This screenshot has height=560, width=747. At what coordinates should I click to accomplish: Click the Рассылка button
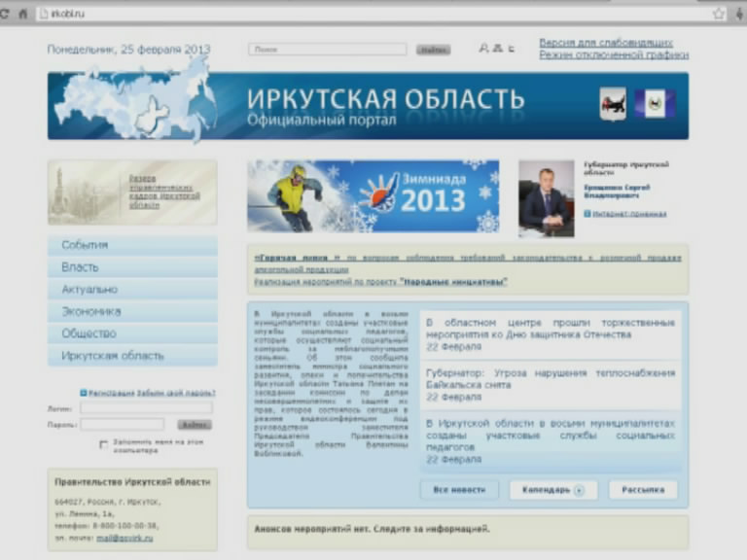[643, 490]
